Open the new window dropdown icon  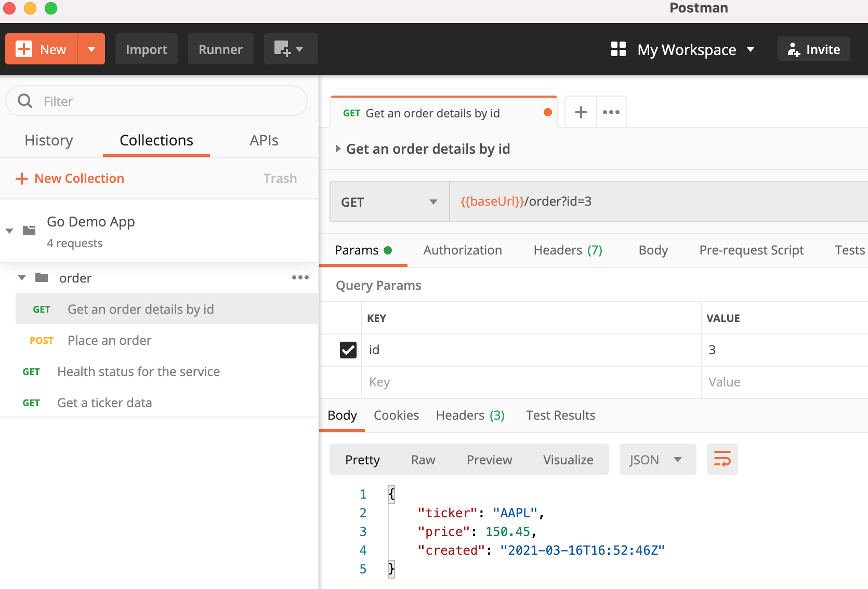point(291,49)
